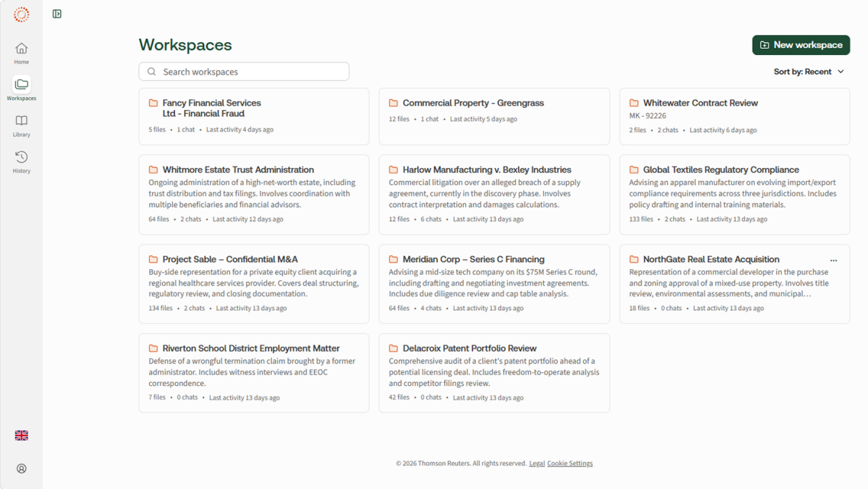Click folder icon on Project Sable card

153,259
